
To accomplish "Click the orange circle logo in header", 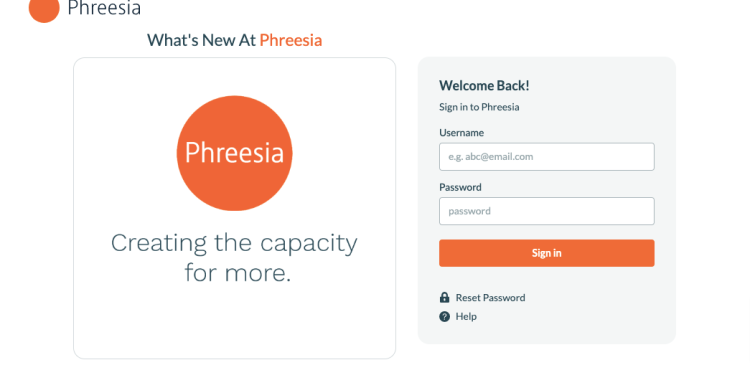I will 44,9.
